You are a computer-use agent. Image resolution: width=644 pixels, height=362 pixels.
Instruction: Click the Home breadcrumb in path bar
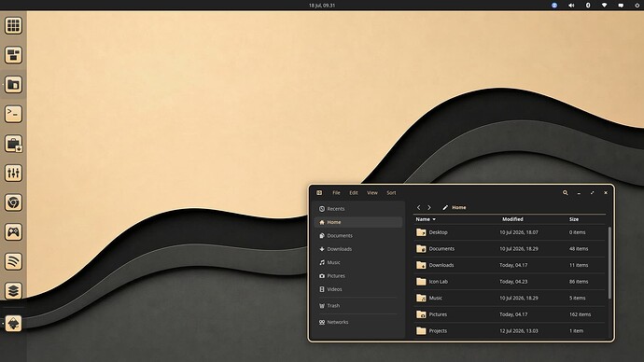(x=459, y=208)
